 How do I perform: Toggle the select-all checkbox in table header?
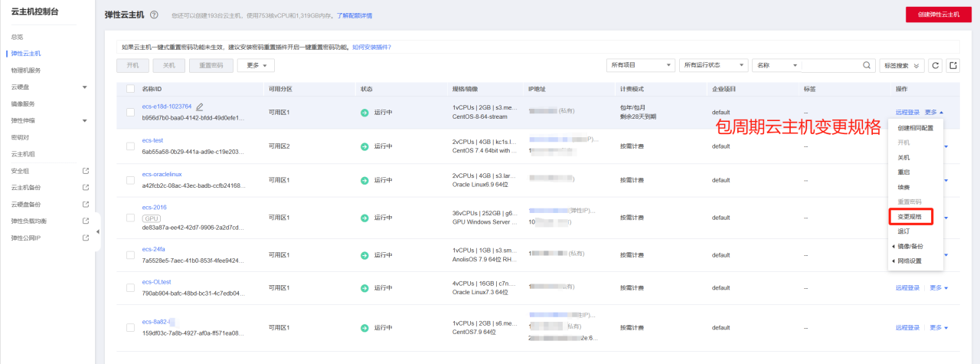point(130,89)
